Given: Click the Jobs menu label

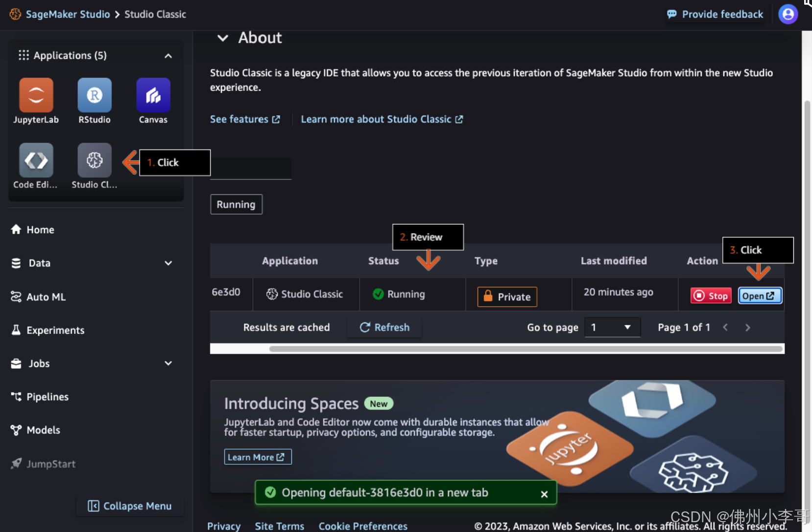Looking at the screenshot, I should [x=39, y=363].
